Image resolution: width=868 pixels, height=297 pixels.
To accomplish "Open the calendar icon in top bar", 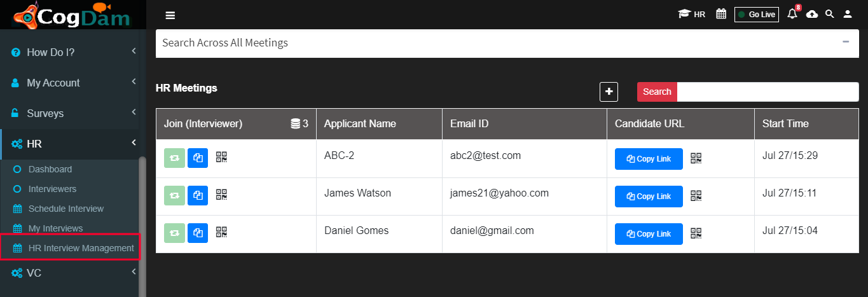I will [721, 14].
